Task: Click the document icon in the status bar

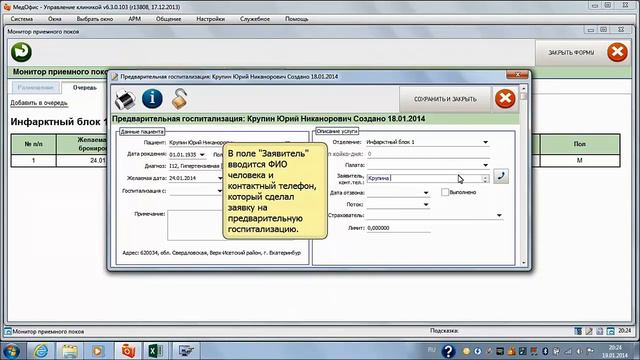Action: [x=600, y=331]
